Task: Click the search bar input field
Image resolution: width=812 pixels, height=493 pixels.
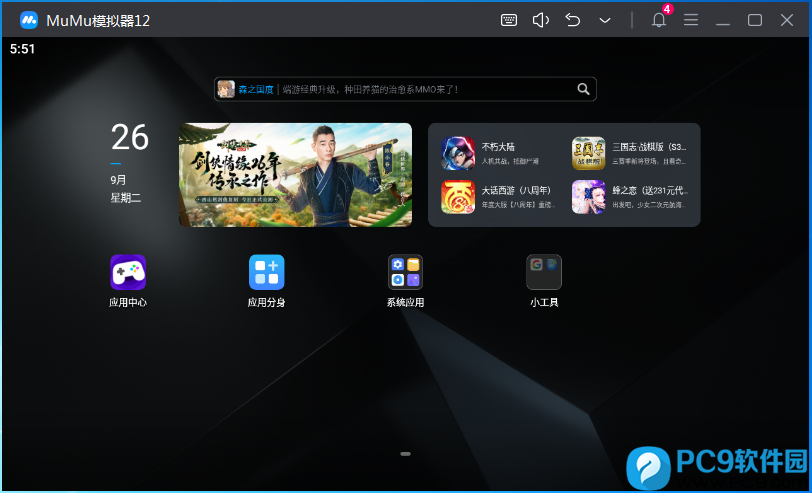Action: point(405,89)
